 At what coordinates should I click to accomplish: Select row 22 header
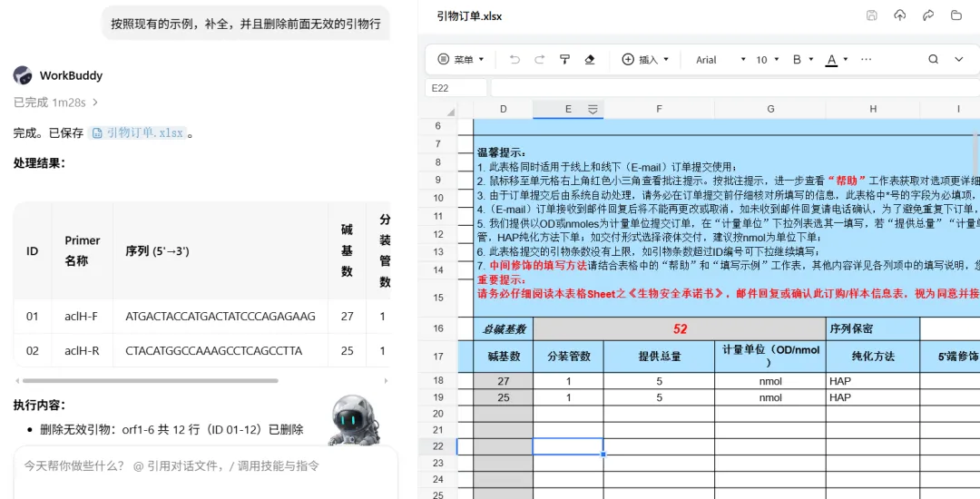coord(438,445)
